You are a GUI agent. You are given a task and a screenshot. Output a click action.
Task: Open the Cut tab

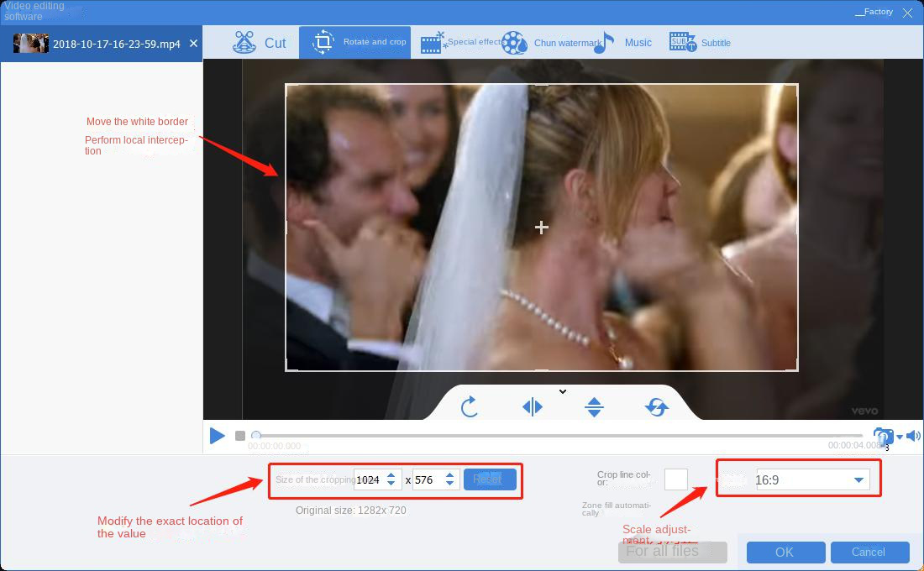click(260, 43)
